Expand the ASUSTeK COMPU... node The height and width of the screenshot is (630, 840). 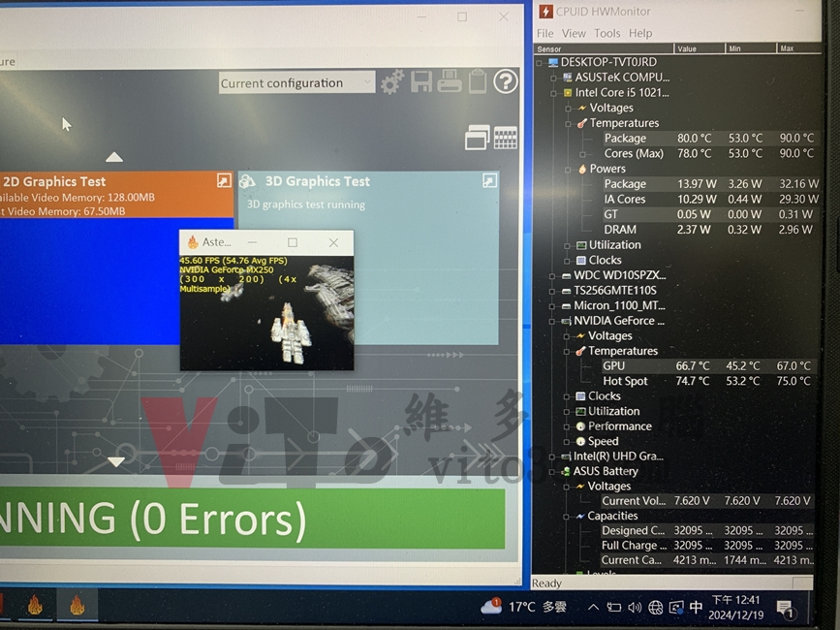pyautogui.click(x=553, y=79)
